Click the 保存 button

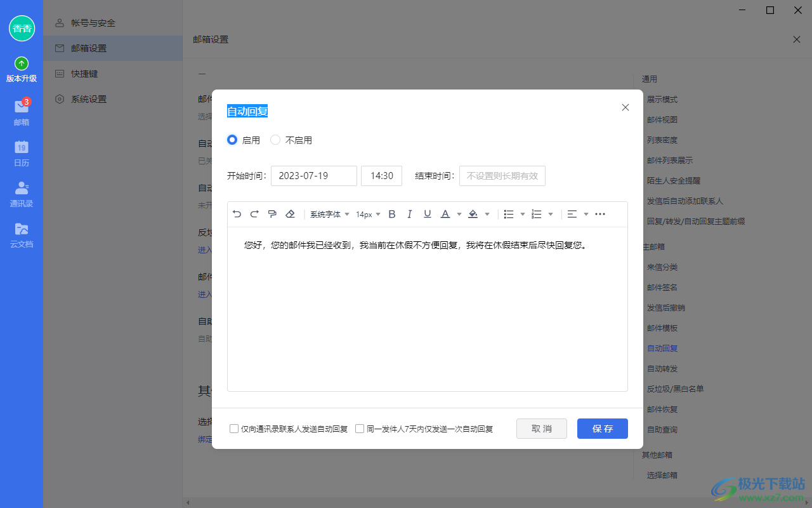(x=603, y=429)
